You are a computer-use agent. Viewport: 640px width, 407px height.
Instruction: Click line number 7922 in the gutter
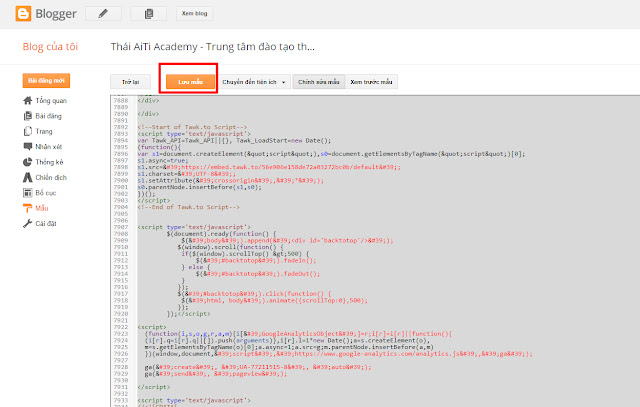[x=120, y=327]
